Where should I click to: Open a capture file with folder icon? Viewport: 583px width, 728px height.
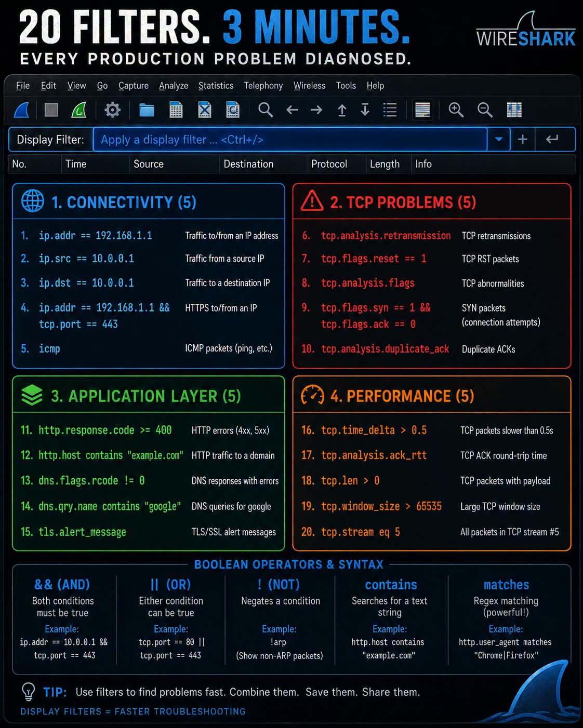pyautogui.click(x=147, y=110)
